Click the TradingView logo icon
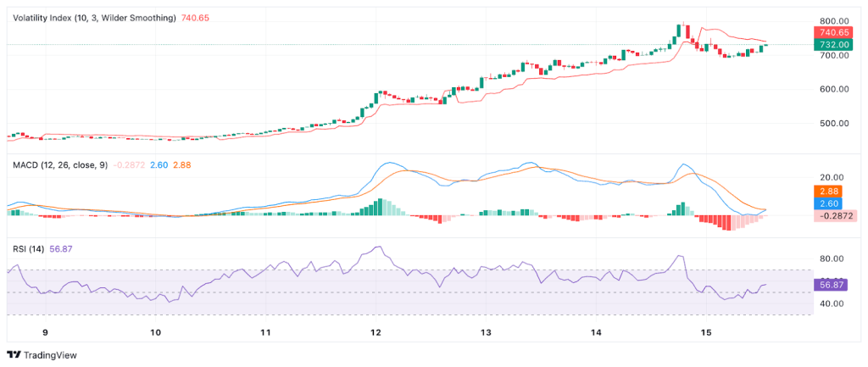 point(14,355)
